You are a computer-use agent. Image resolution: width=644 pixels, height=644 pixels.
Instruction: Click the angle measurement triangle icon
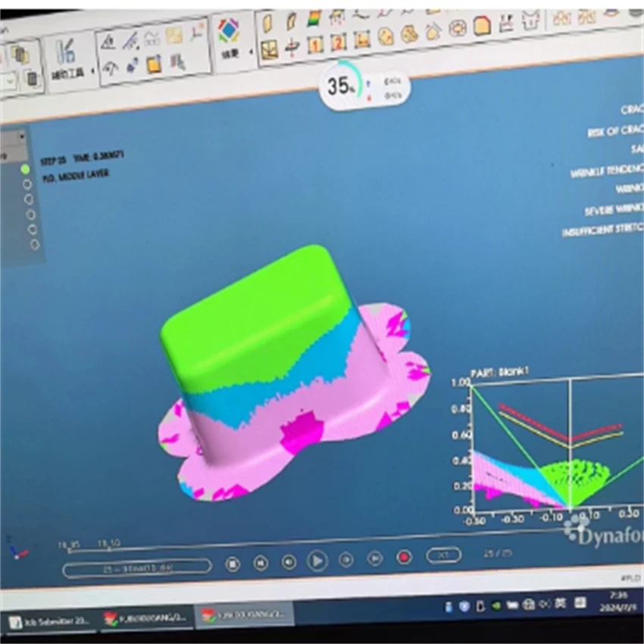coord(108,42)
